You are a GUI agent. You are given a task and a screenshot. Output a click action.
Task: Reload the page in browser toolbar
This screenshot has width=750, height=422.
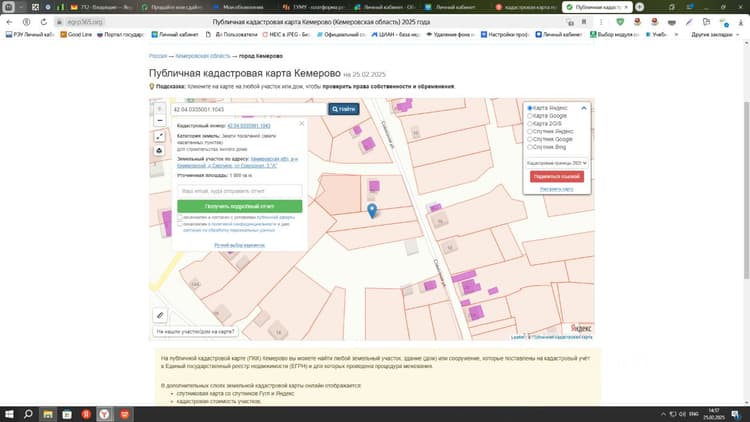[44, 22]
